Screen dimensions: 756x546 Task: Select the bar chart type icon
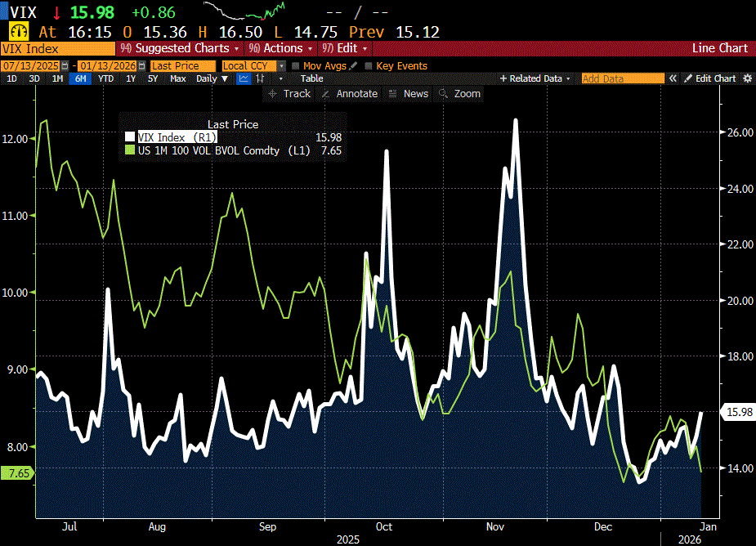coord(261,78)
